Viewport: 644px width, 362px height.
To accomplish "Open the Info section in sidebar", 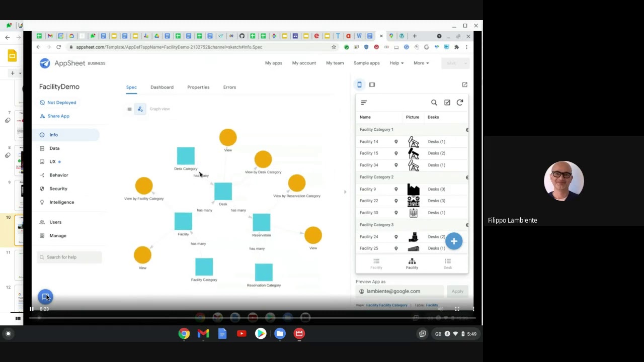I will [x=54, y=135].
